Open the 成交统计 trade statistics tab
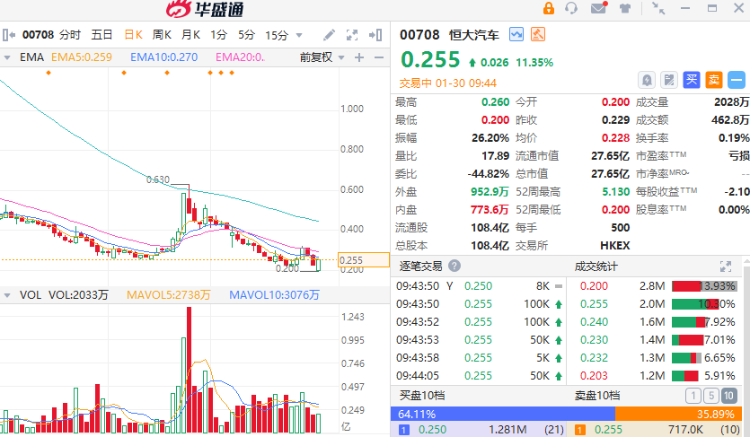The width and height of the screenshot is (750, 437). (x=596, y=266)
